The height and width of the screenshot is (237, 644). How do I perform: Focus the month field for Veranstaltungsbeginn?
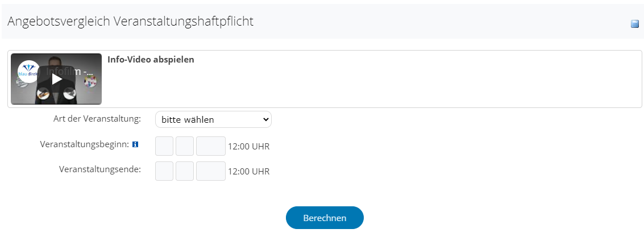click(x=185, y=146)
